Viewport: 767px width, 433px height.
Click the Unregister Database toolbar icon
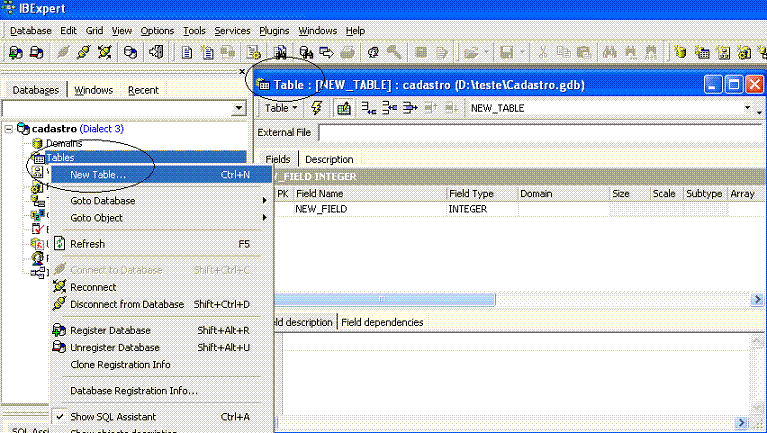click(x=37, y=52)
